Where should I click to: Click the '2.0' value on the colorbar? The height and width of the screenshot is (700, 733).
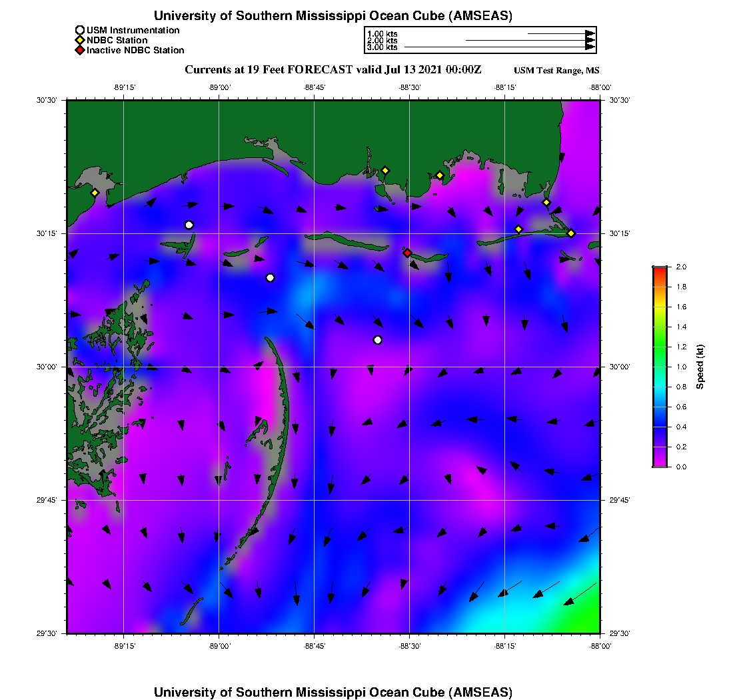click(681, 267)
